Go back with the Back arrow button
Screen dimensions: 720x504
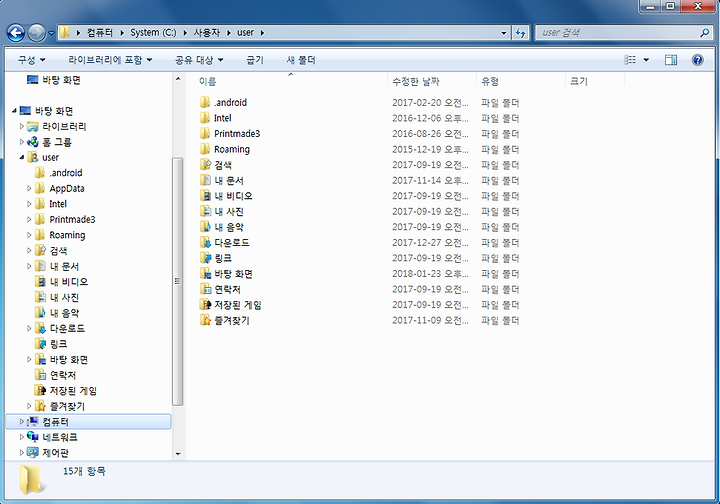tap(16, 33)
